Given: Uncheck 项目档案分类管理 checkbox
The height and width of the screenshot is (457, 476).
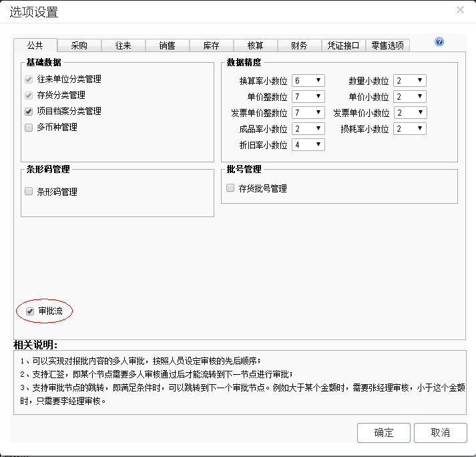Looking at the screenshot, I should point(29,111).
